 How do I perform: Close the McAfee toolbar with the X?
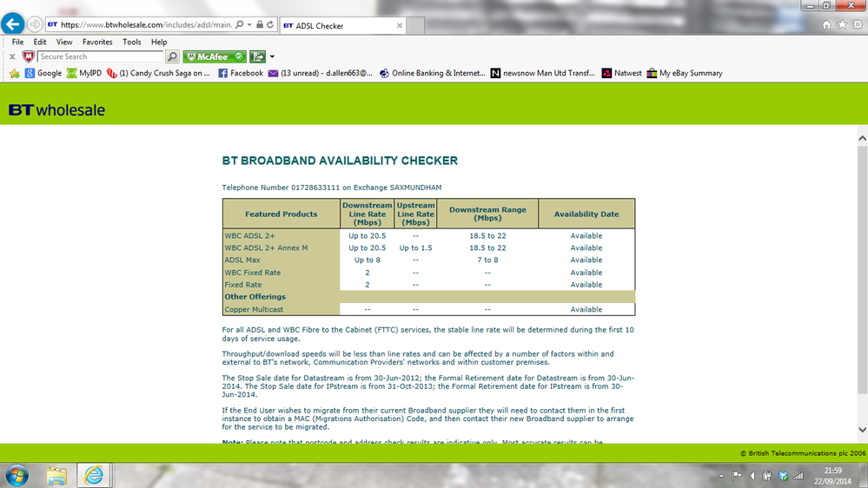[12, 56]
